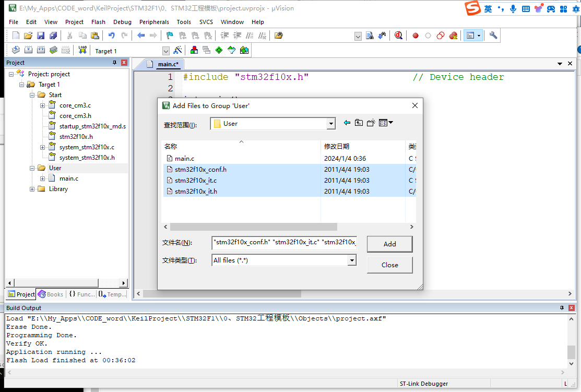Screen dimensions: 581x392
Task: Build the target using the Build icon
Action: tap(29, 50)
